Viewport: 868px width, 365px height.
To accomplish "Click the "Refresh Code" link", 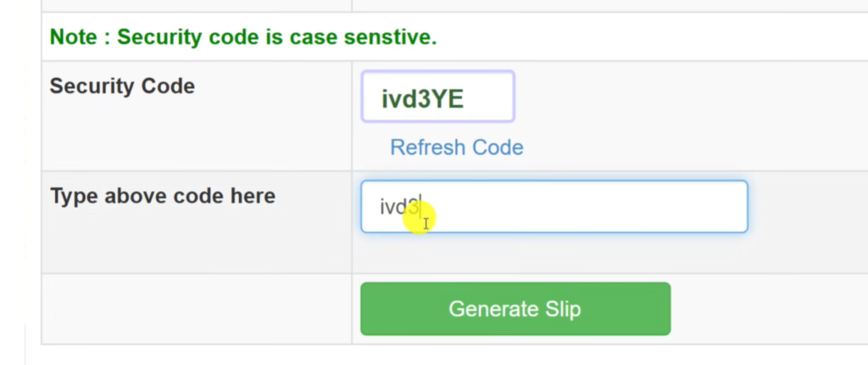I will (456, 147).
